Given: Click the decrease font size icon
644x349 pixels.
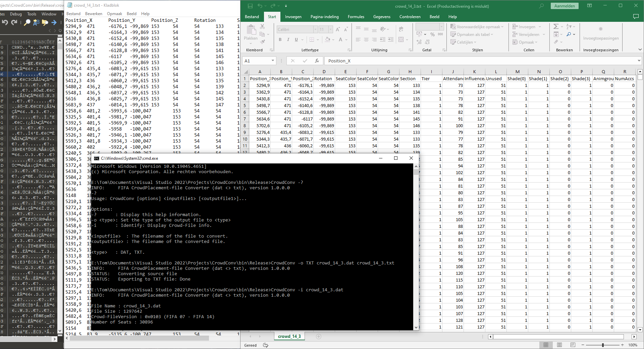Looking at the screenshot, I should (x=346, y=30).
